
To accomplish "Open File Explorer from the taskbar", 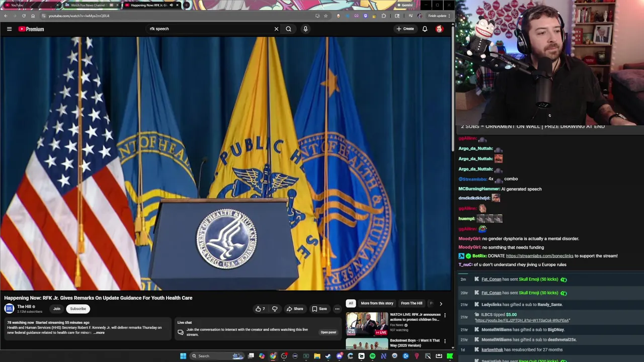I will (317, 356).
